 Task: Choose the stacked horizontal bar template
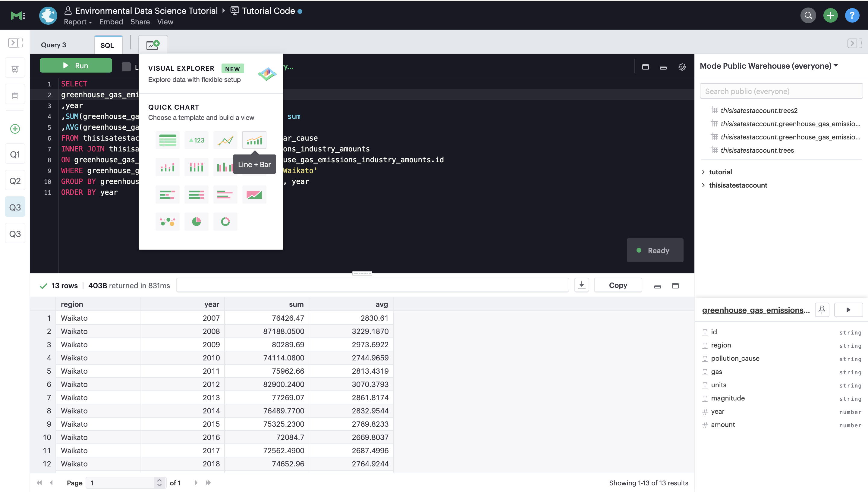[167, 194]
